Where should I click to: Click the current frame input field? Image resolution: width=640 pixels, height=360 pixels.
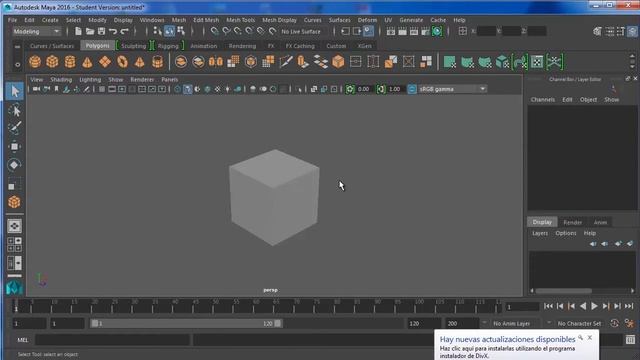pos(522,307)
